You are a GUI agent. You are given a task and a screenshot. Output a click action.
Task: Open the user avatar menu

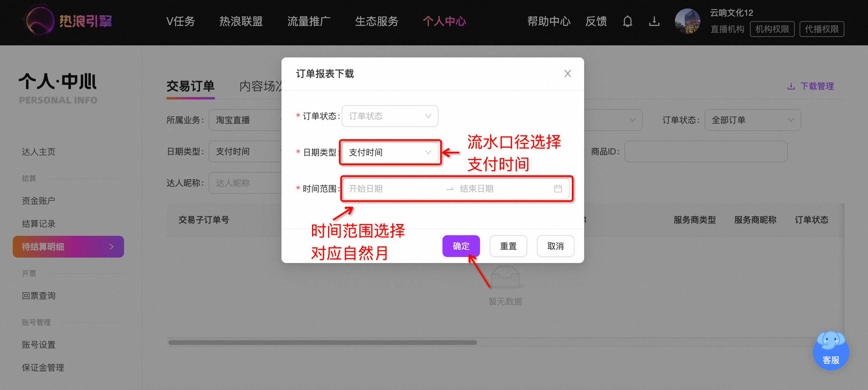pyautogui.click(x=687, y=21)
